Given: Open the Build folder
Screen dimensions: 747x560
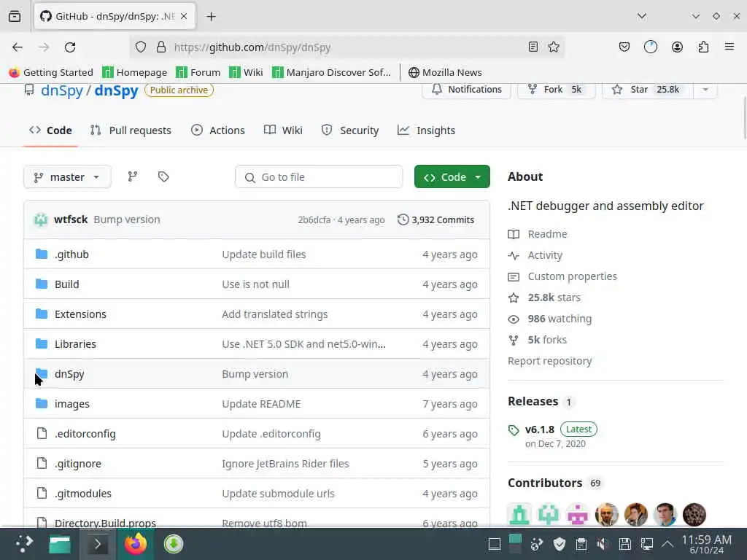Looking at the screenshot, I should (x=66, y=284).
